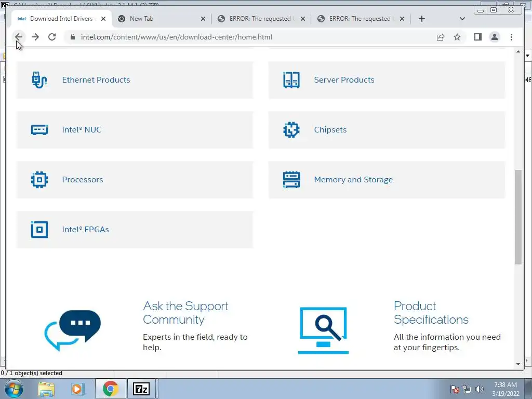Open Product Specifications heading
This screenshot has height=399, width=532.
[431, 312]
